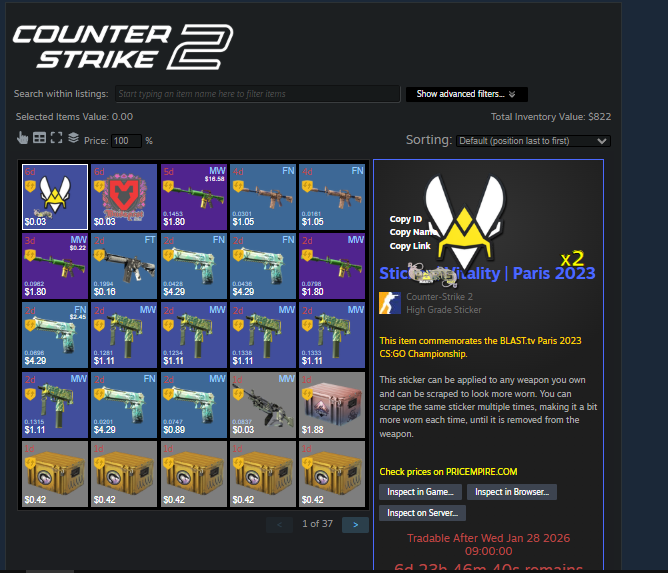Select the Vitality sticker item at $0.03

(55, 197)
